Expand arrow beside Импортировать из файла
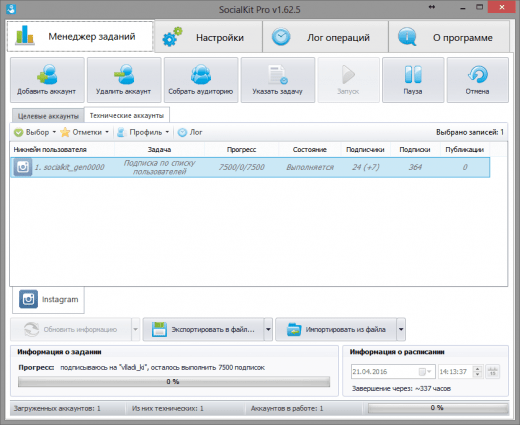The width and height of the screenshot is (520, 425). point(401,329)
